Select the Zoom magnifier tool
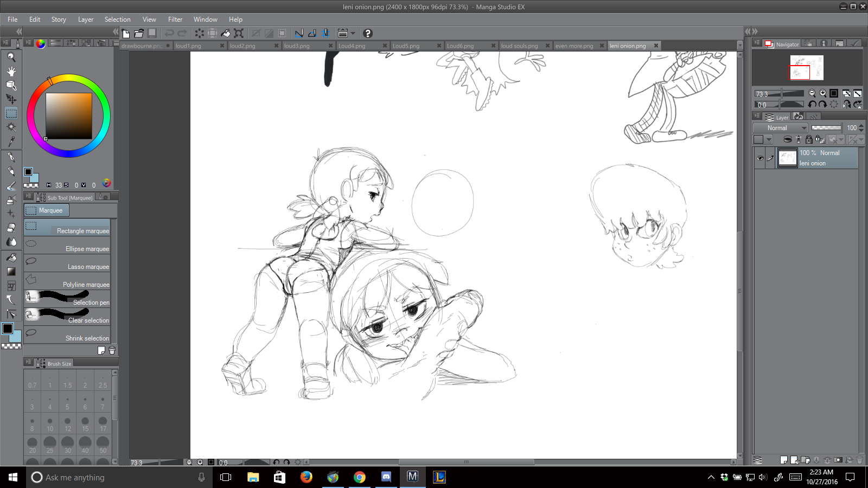 (x=11, y=57)
